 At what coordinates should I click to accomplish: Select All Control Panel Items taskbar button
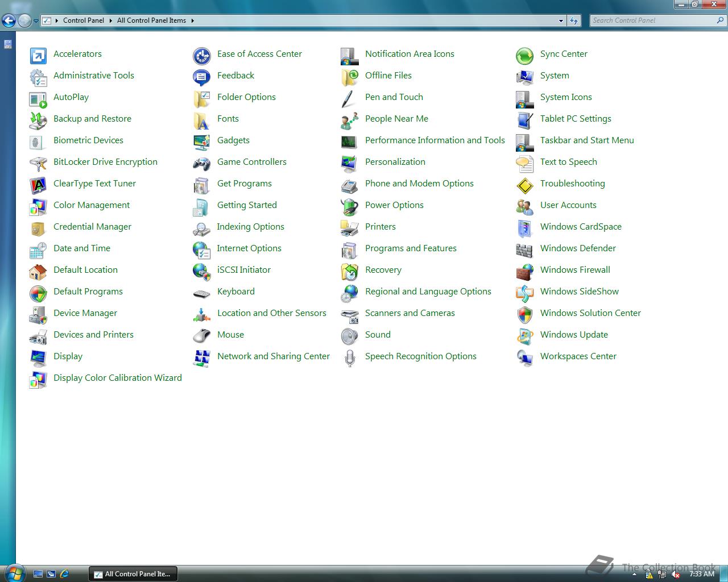point(133,574)
